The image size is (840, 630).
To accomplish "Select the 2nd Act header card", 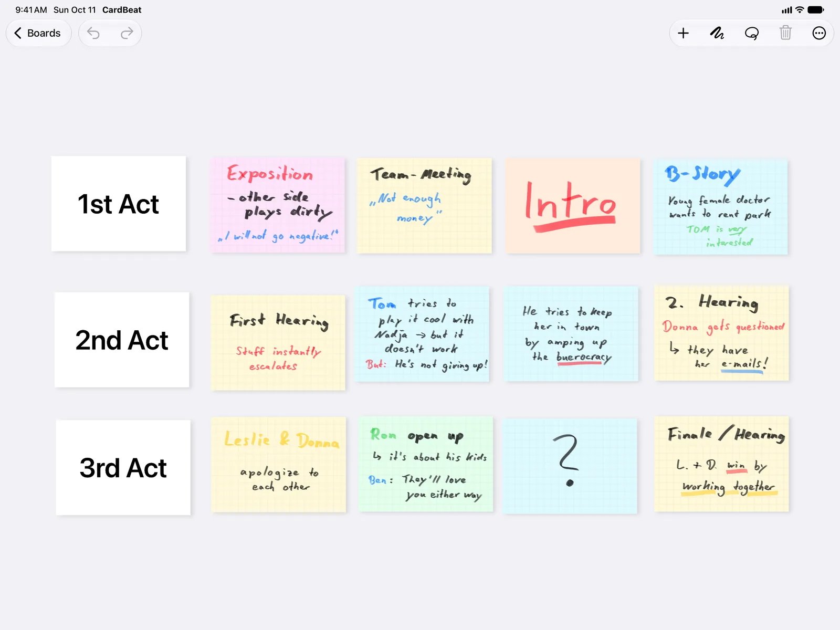I will click(122, 340).
